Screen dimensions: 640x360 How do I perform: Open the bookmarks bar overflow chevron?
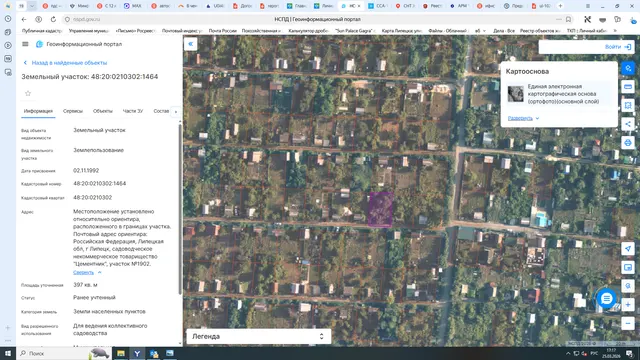616,31
